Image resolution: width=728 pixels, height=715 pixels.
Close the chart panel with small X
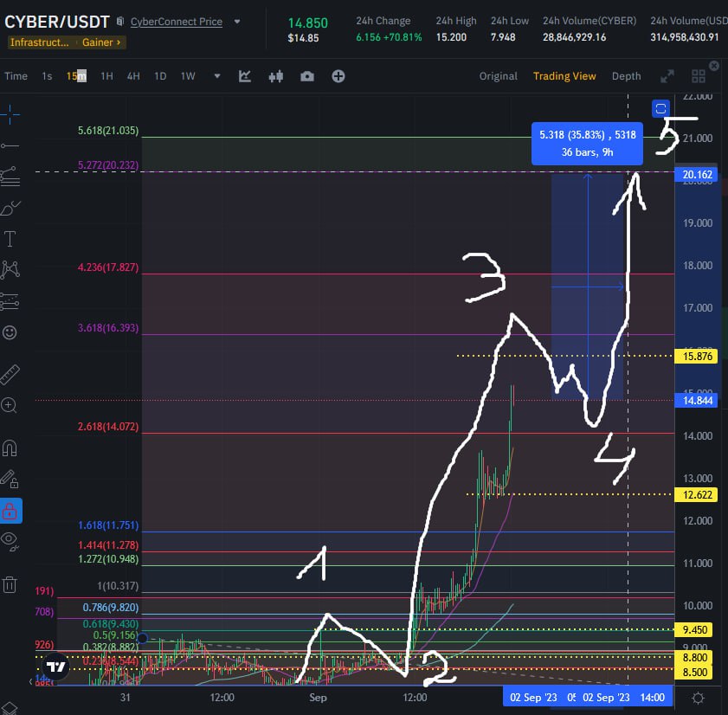[714, 66]
